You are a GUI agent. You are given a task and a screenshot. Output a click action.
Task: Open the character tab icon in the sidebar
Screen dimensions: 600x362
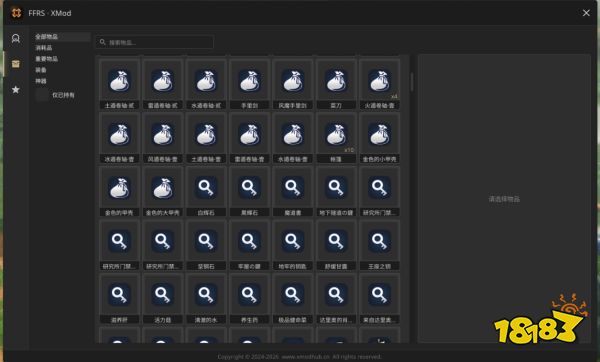(x=16, y=38)
